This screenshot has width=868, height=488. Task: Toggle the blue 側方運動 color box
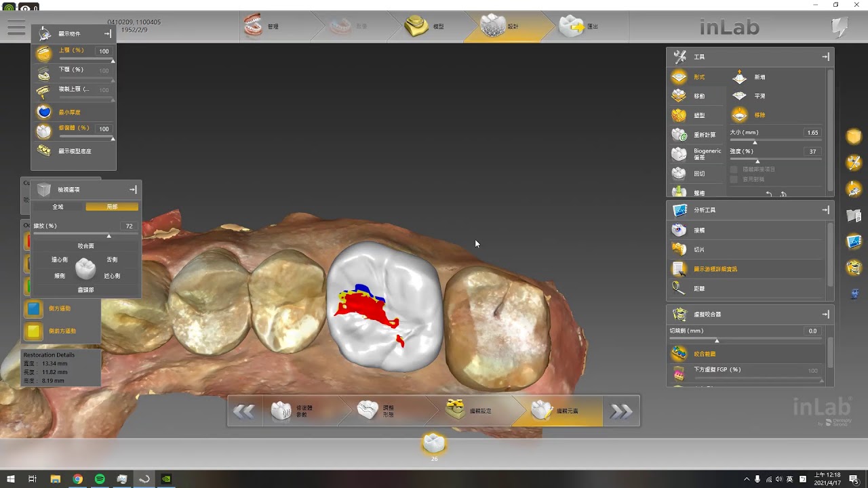pos(33,308)
